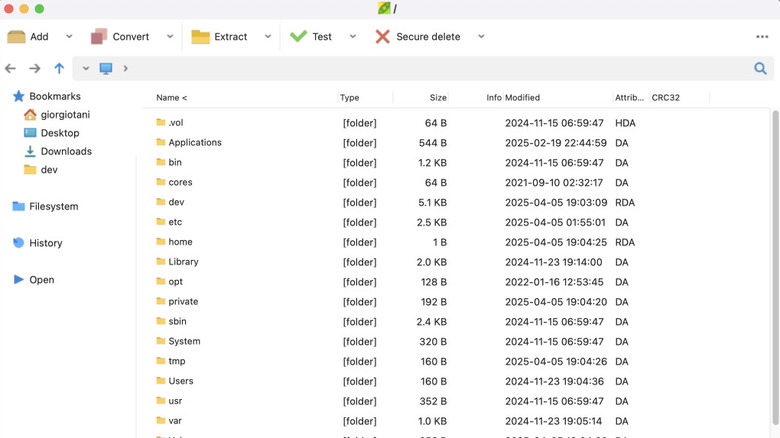Viewport: 780px width, 438px height.
Task: Sort the list by Modified column header
Action: click(x=522, y=98)
